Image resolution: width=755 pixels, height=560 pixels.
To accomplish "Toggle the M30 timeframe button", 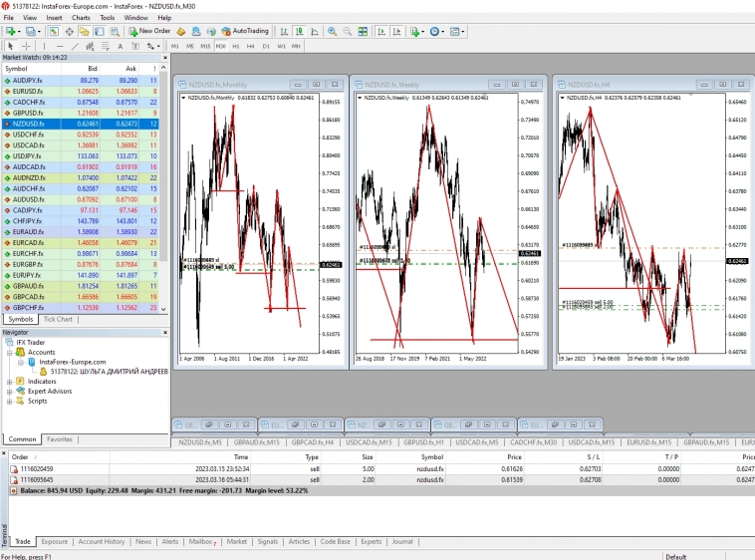I will [x=221, y=46].
